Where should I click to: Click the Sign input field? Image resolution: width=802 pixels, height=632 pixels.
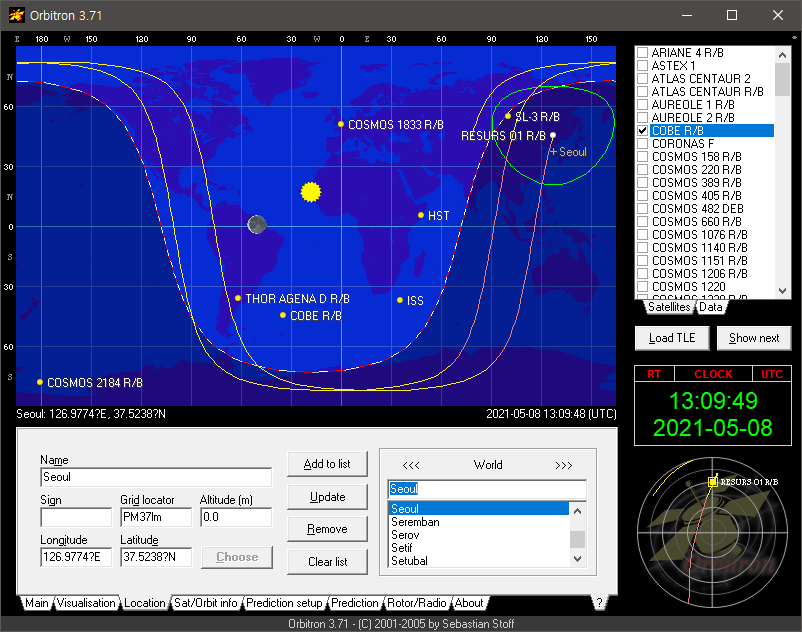tap(76, 517)
